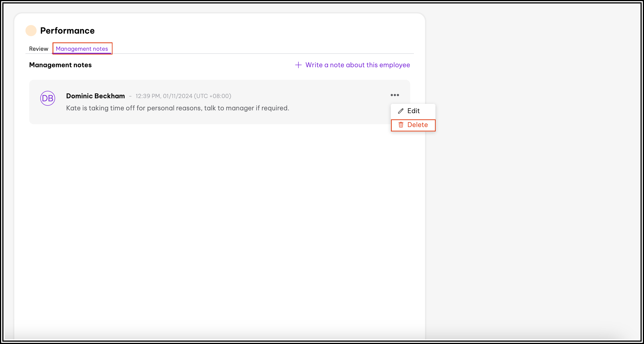
Task: Click the plus icon before the write note link
Action: click(x=298, y=65)
